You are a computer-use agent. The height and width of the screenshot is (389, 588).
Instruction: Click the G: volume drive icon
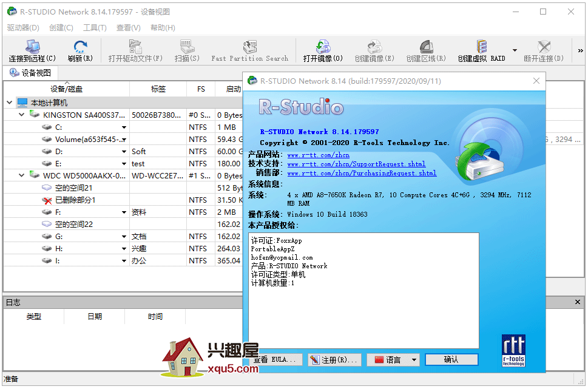click(x=47, y=236)
